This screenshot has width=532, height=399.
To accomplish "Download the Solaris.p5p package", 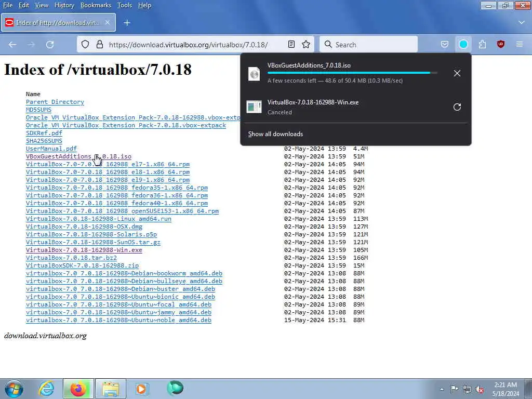I will (x=91, y=234).
